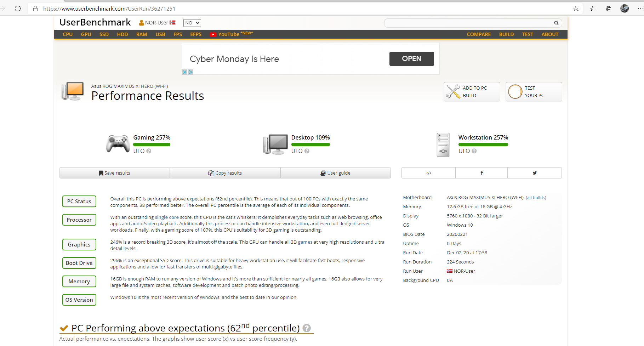644x346 pixels.
Task: Click the NOR-User profile icon
Action: pos(142,23)
